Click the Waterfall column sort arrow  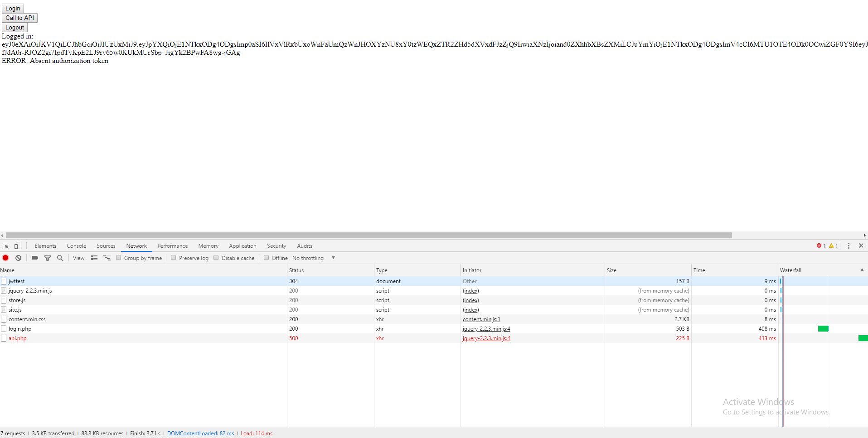(862, 270)
